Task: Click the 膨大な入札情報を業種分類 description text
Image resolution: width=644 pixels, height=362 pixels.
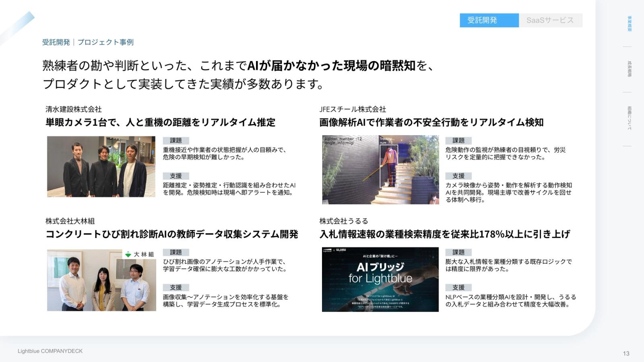Action: point(509,265)
